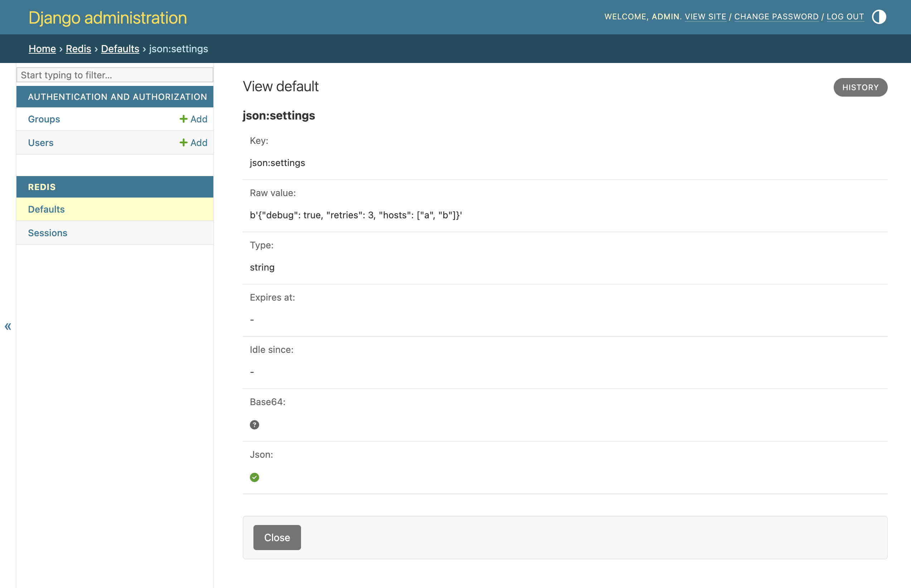Viewport: 911px width, 588px height.
Task: Click View Site link
Action: click(x=705, y=17)
